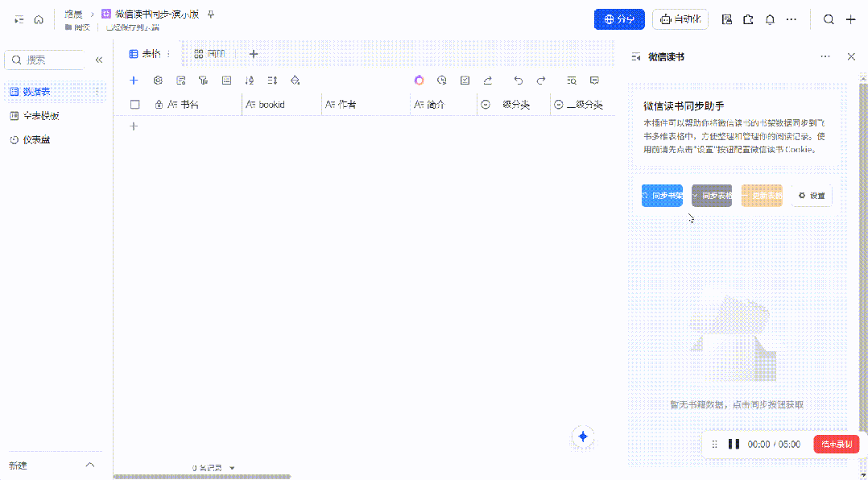Click the top-right plus create icon
Viewport: 868px width, 480px height.
pos(851,19)
